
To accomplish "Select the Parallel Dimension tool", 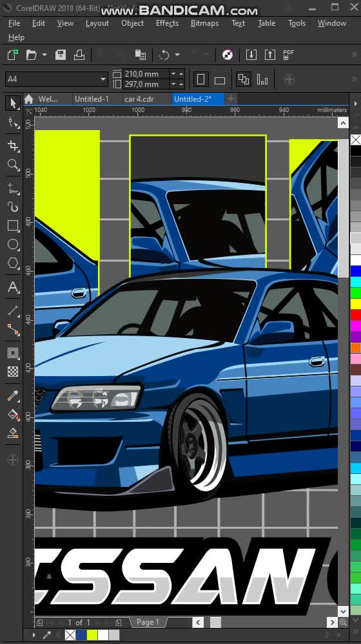I will click(x=13, y=311).
